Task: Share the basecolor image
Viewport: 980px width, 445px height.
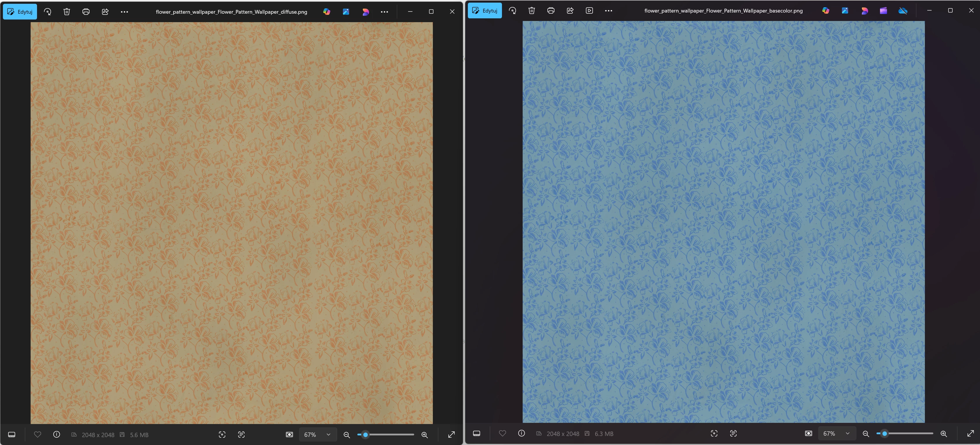Action: [570, 11]
